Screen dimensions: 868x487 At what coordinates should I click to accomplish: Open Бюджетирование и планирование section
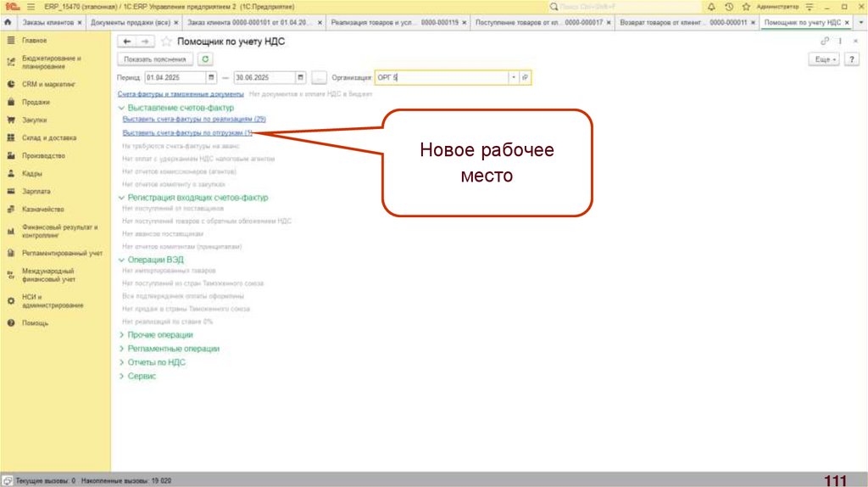click(51, 62)
